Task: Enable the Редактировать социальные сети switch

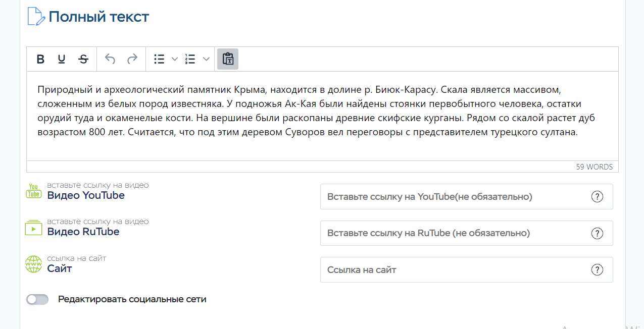Action: pyautogui.click(x=37, y=299)
